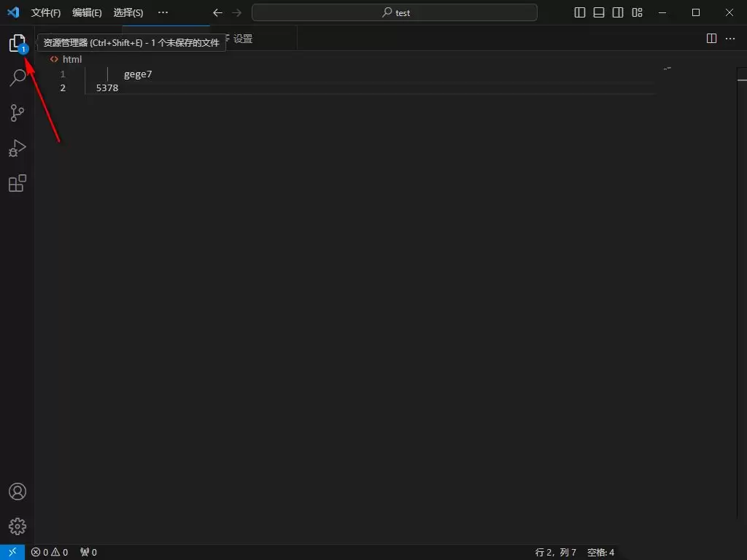Open the Search view in the activity bar
The height and width of the screenshot is (560, 747).
point(18,77)
